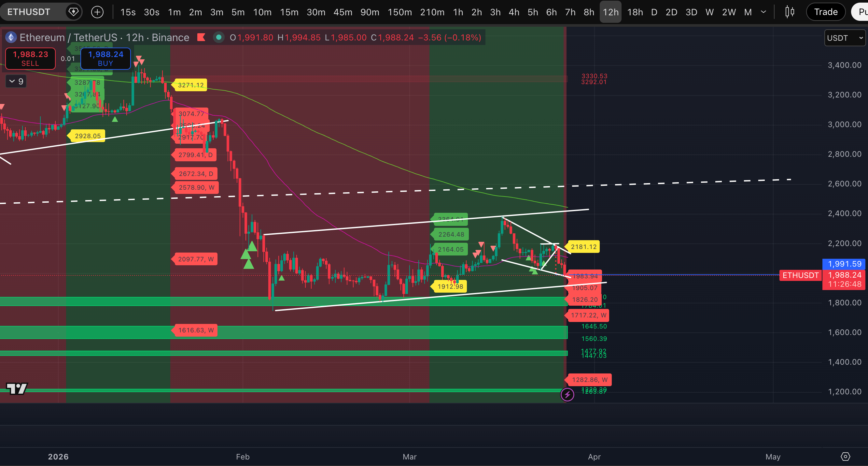Open chart settings gear in bottom corner
868x466 pixels.
[x=845, y=456]
